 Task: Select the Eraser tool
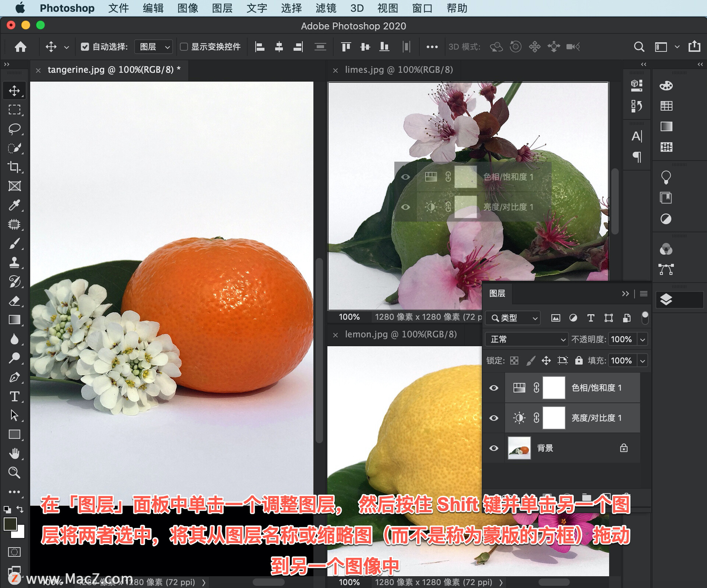point(14,301)
